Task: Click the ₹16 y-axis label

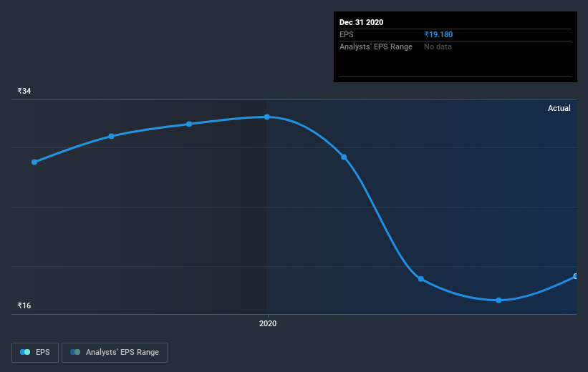Action: point(24,305)
